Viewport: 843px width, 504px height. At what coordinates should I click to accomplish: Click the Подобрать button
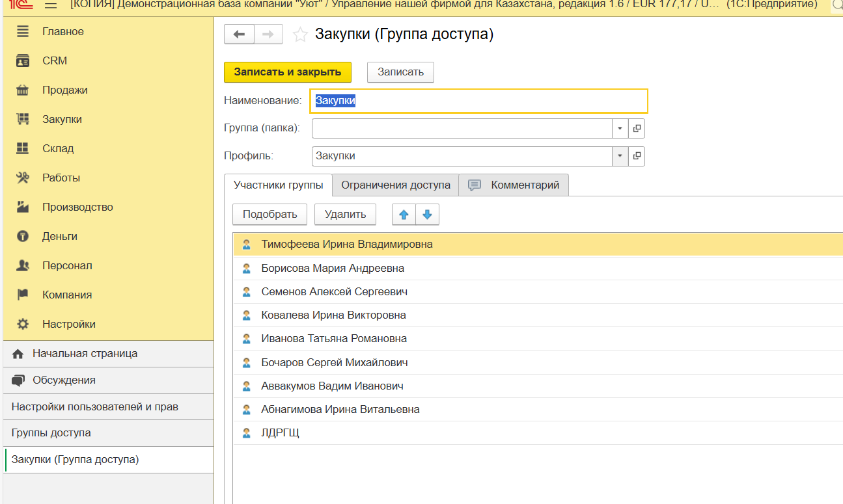(269, 215)
